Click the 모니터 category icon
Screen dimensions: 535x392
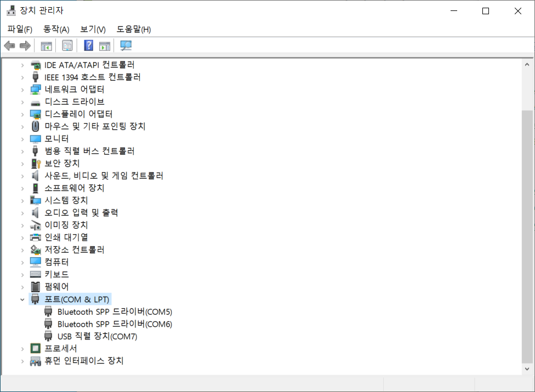(36, 139)
